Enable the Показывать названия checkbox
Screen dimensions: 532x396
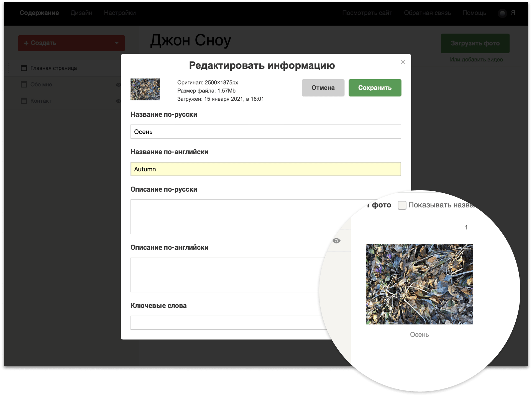(x=402, y=205)
